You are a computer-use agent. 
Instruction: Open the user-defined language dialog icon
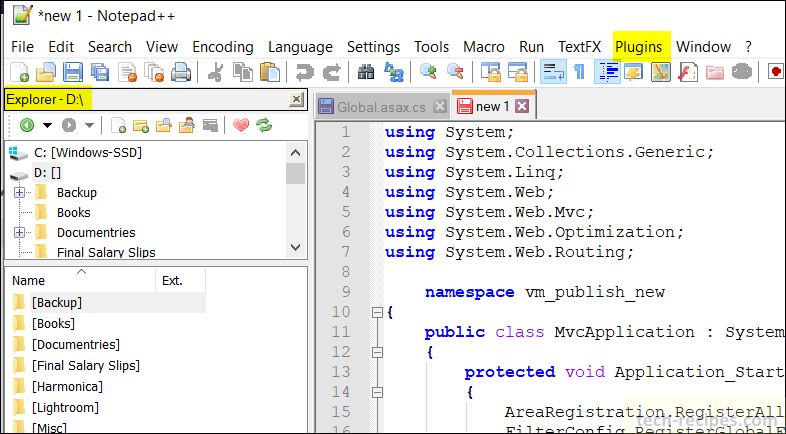(x=634, y=72)
